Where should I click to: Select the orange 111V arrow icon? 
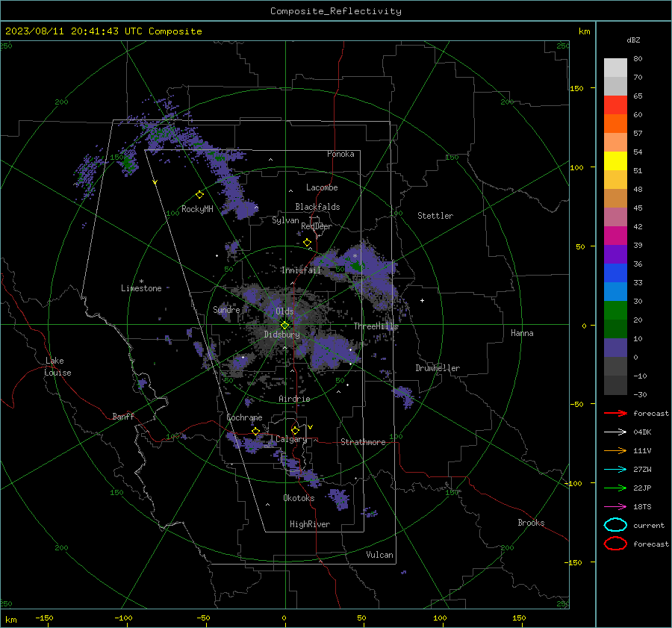coord(615,450)
